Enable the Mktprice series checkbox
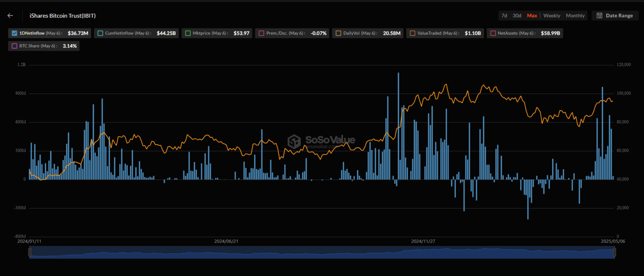 [x=187, y=33]
